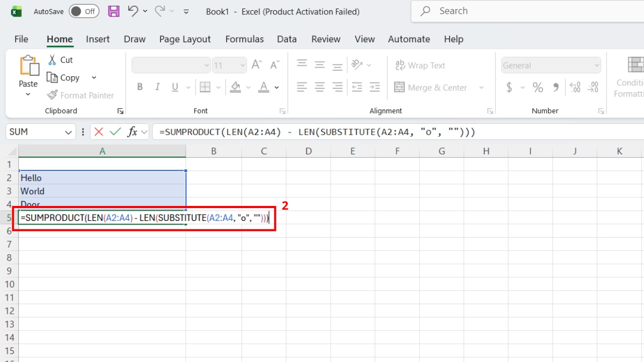The image size is (644, 362).
Task: Click the Increase Decimal icon
Action: 574,87
